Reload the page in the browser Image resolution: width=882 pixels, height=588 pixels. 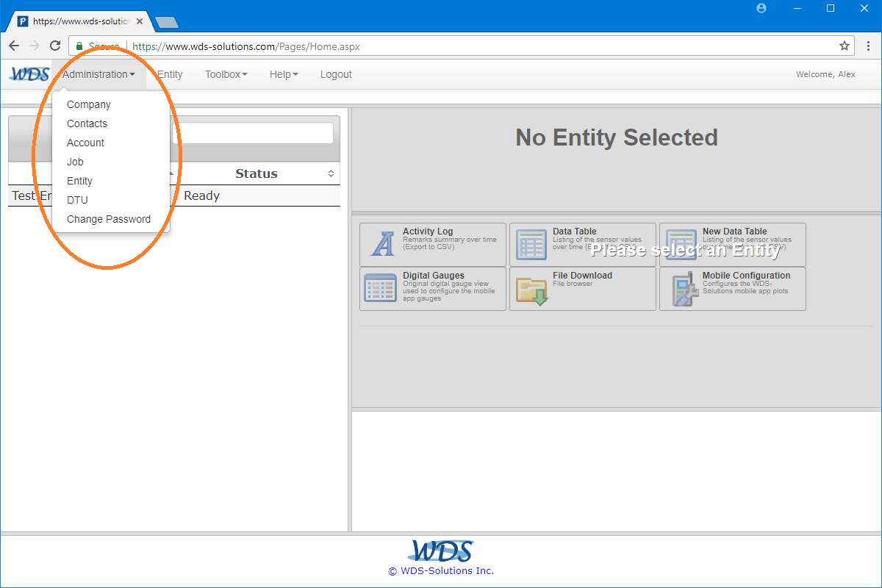(x=55, y=46)
